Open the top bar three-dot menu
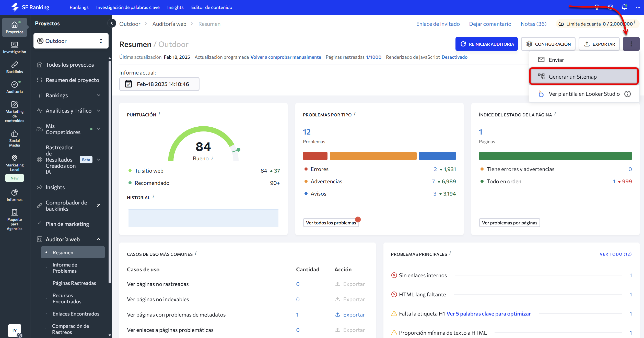Image resolution: width=644 pixels, height=338 pixels. point(638,7)
